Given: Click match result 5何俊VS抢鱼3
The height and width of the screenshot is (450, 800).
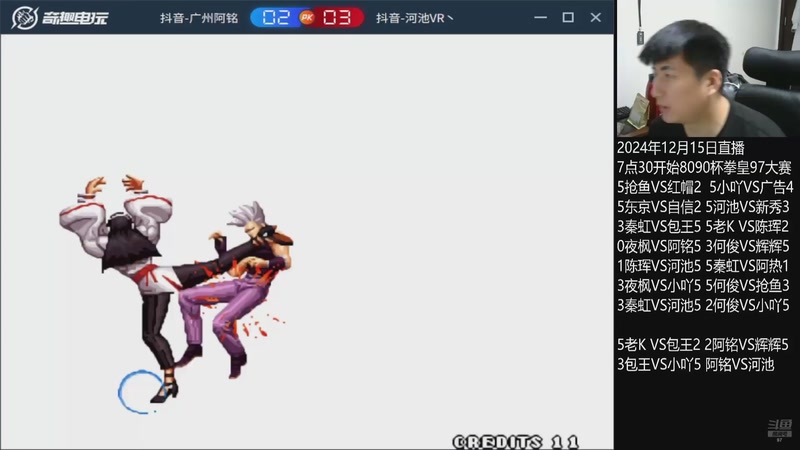Looking at the screenshot, I should pyautogui.click(x=747, y=286).
